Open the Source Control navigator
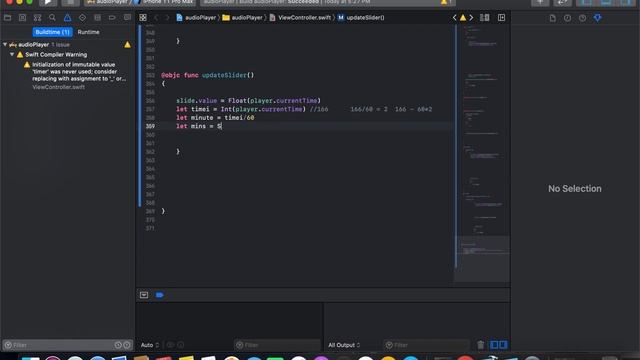 [22, 18]
